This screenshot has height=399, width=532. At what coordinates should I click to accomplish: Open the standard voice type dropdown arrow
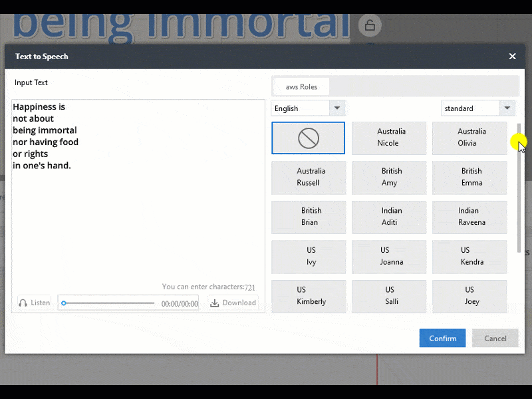[x=507, y=108]
